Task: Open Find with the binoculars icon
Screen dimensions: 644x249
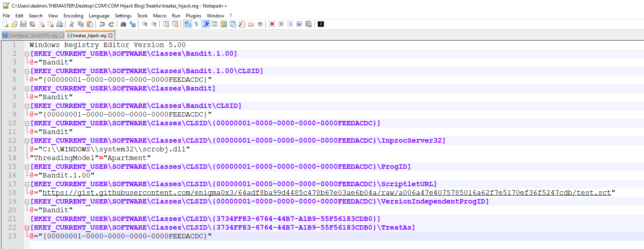Action: coord(124,24)
